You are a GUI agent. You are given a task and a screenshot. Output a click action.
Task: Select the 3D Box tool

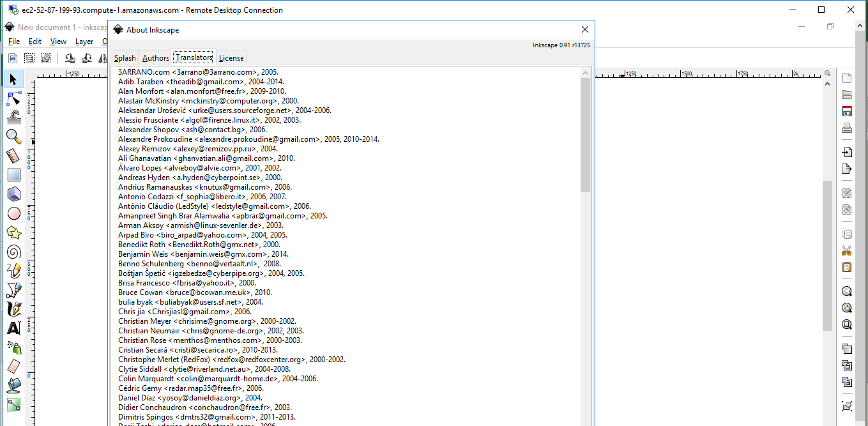coord(13,194)
